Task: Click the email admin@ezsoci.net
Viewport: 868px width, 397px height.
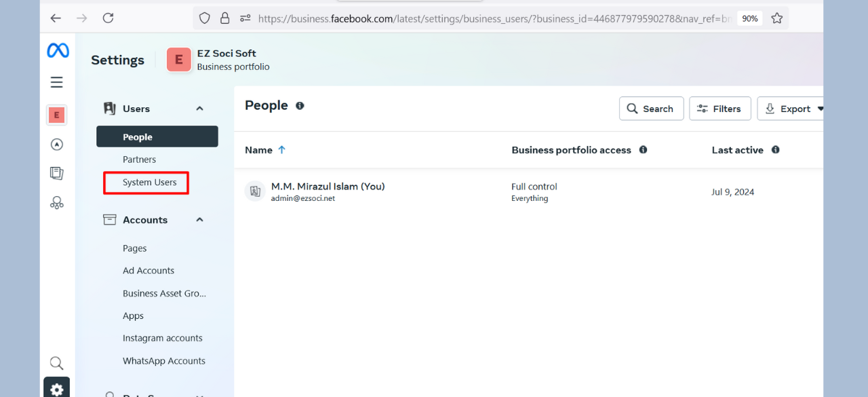Action: (x=303, y=198)
